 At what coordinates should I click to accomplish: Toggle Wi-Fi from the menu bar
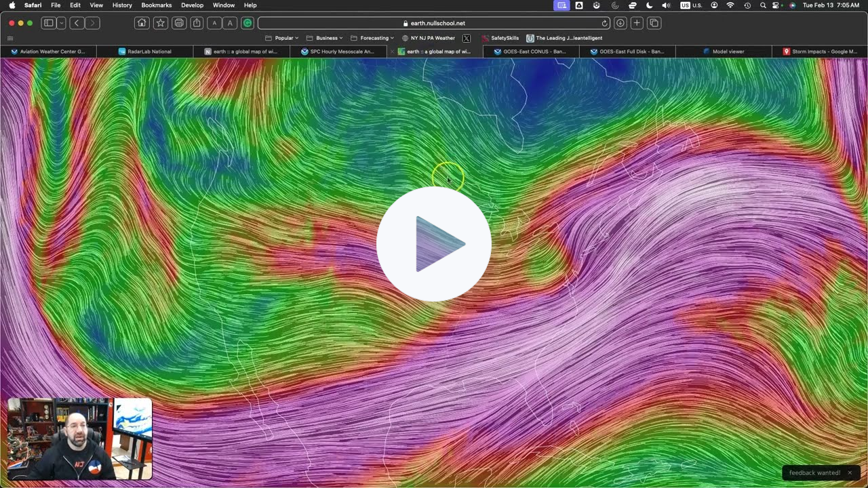730,5
